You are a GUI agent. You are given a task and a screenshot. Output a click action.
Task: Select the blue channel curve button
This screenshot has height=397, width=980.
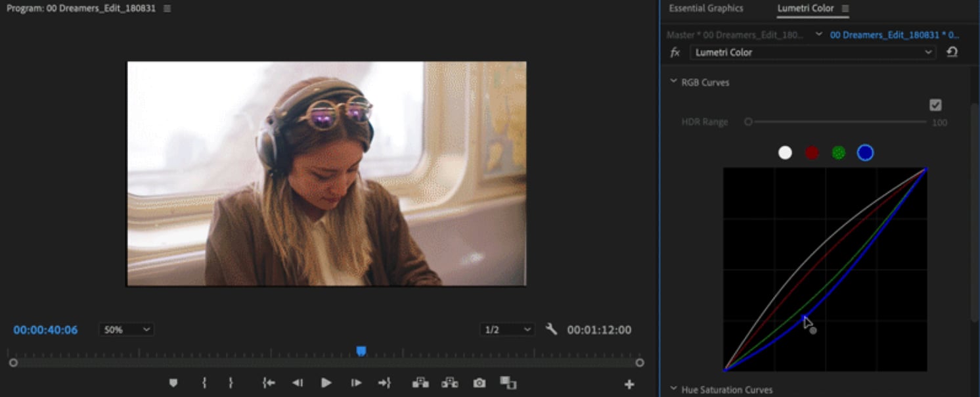coord(865,152)
